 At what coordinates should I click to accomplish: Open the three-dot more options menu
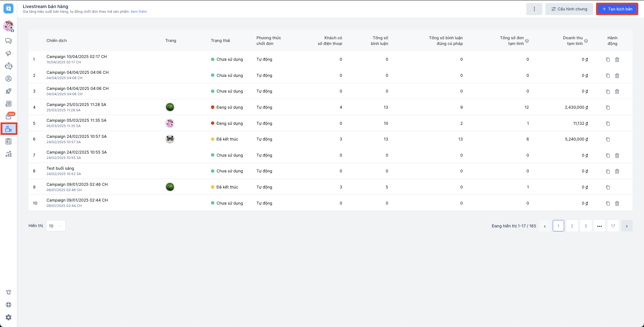[x=534, y=9]
